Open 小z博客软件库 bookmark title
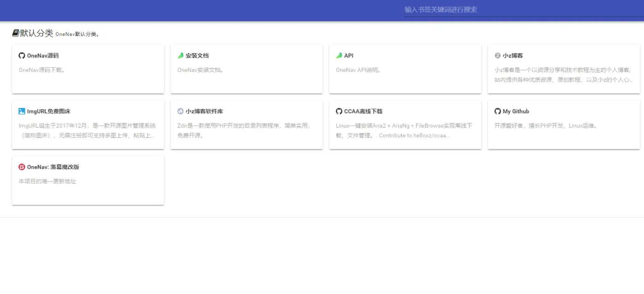 (x=204, y=111)
